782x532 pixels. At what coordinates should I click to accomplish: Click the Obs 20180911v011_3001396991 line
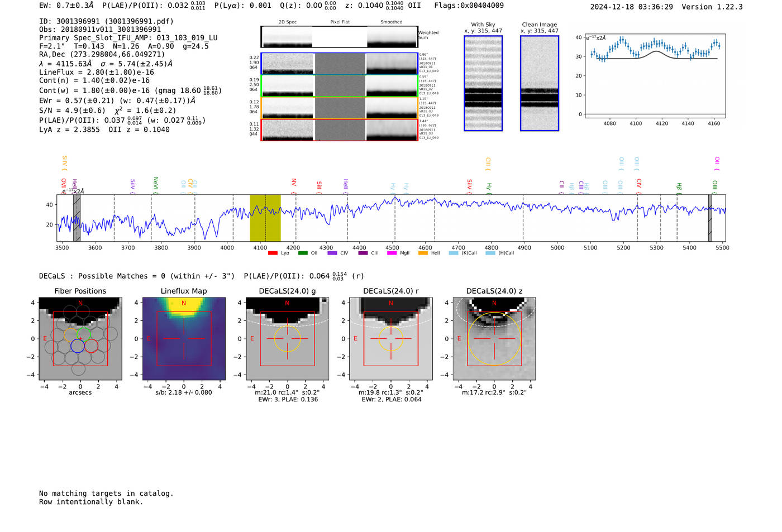coord(100,30)
